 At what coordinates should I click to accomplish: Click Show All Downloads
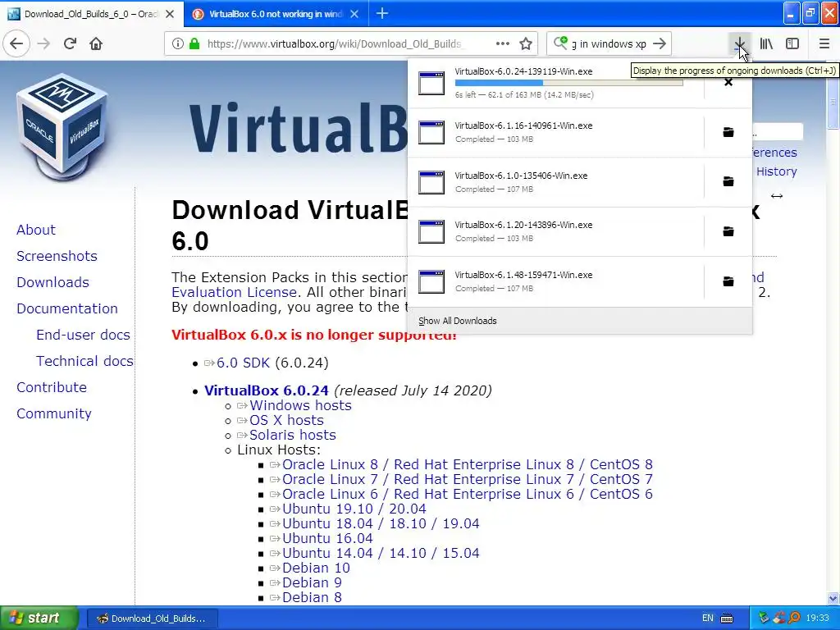point(458,321)
